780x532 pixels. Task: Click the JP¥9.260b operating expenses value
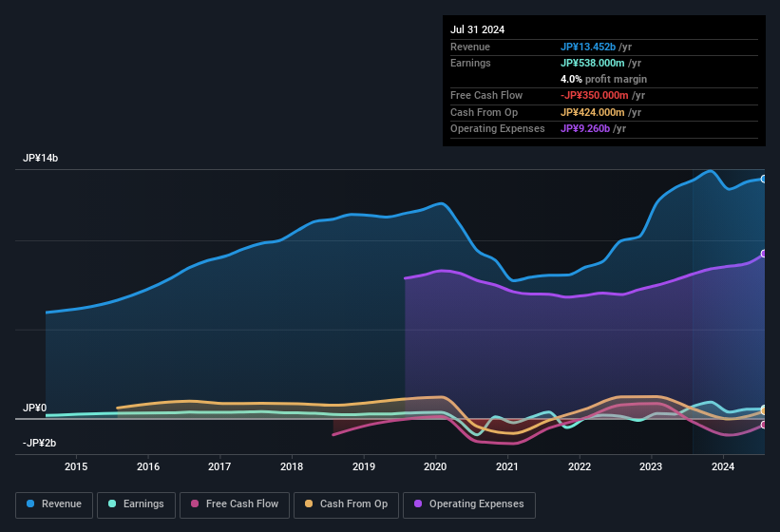click(585, 128)
